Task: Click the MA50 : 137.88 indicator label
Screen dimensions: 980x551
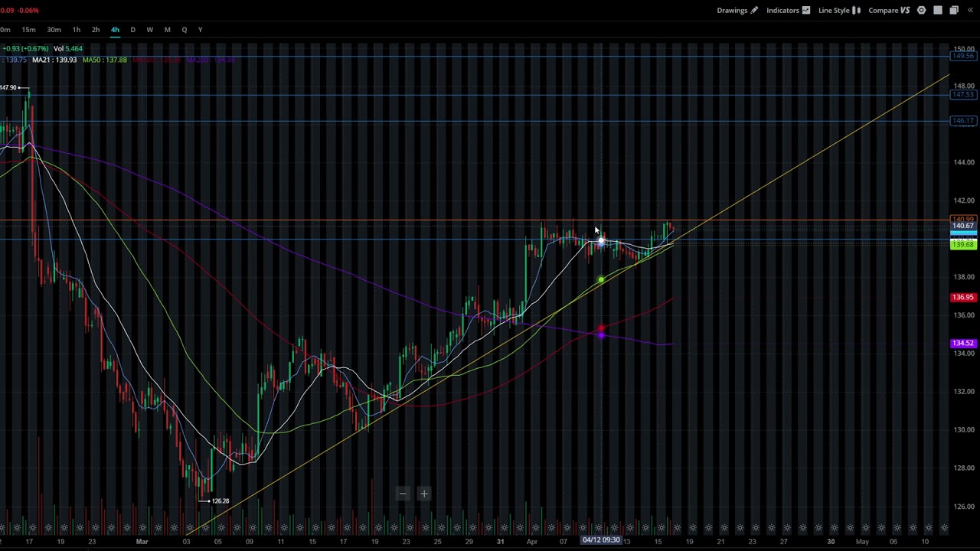Action: [x=104, y=60]
